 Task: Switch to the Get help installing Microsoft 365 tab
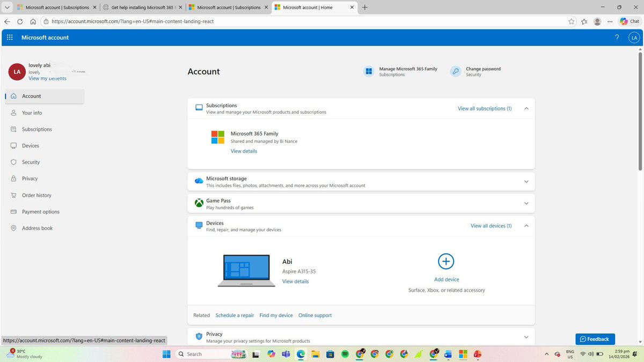(x=143, y=8)
